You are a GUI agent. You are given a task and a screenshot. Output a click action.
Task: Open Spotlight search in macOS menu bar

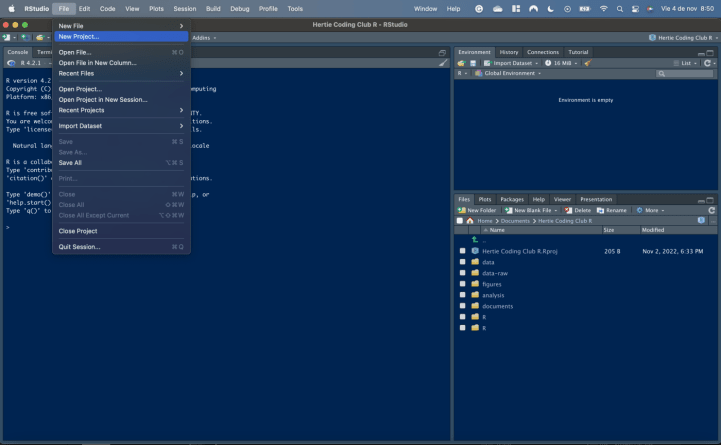pos(620,9)
